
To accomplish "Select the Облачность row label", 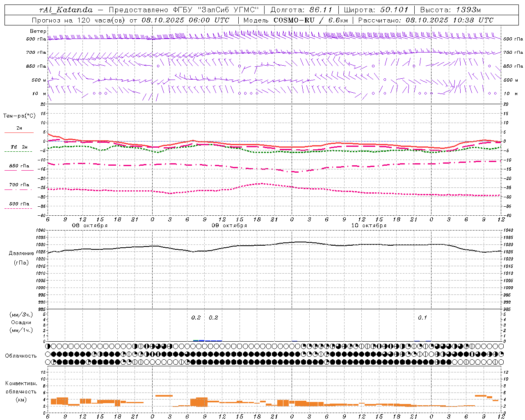I will [21, 356].
